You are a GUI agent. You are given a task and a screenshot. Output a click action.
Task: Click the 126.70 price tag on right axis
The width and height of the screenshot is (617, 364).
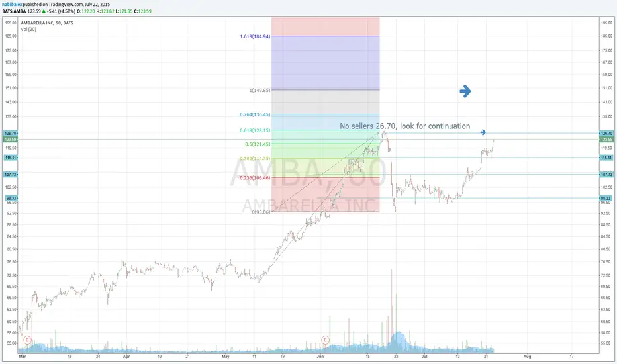pos(606,133)
